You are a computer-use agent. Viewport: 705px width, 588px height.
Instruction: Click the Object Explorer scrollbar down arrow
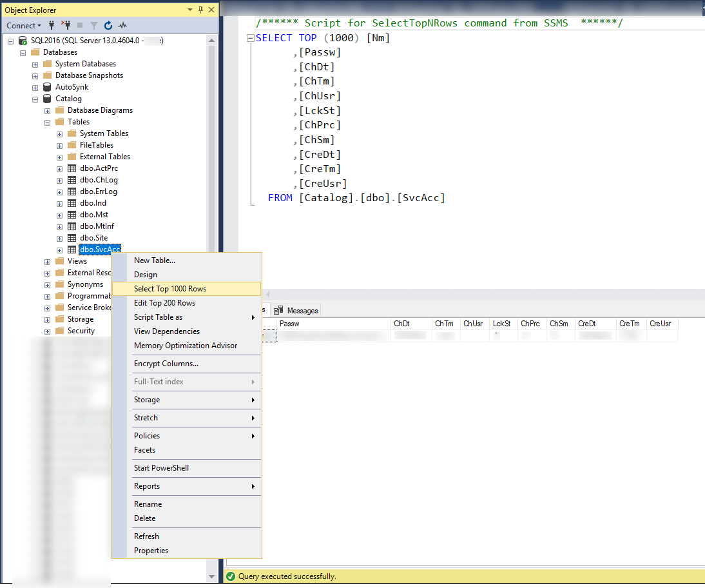[x=213, y=576]
